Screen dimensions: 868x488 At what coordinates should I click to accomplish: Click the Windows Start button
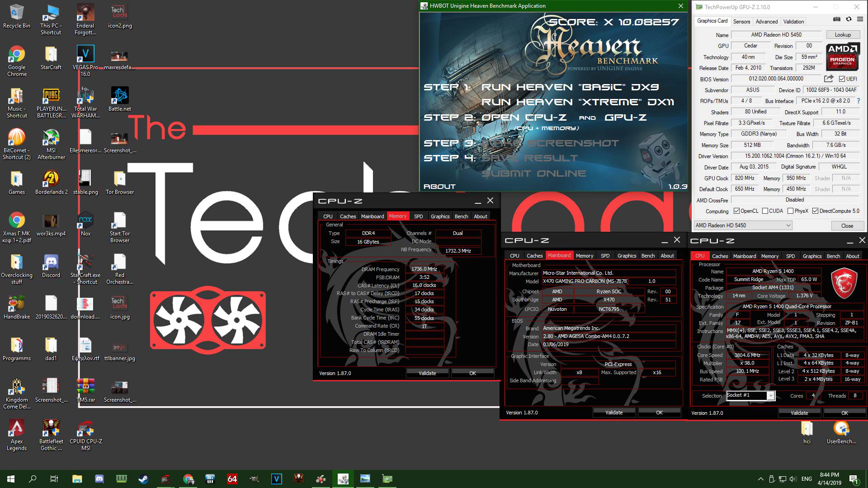tap(11, 479)
